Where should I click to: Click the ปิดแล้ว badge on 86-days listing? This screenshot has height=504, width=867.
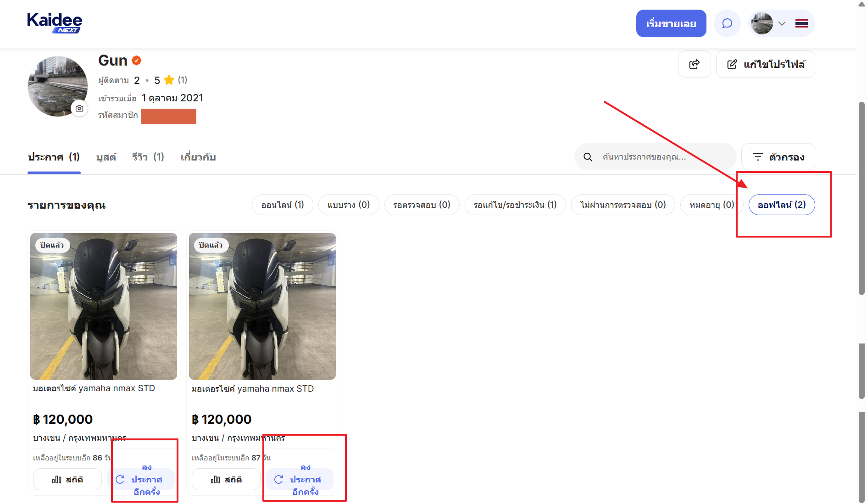[x=52, y=245]
